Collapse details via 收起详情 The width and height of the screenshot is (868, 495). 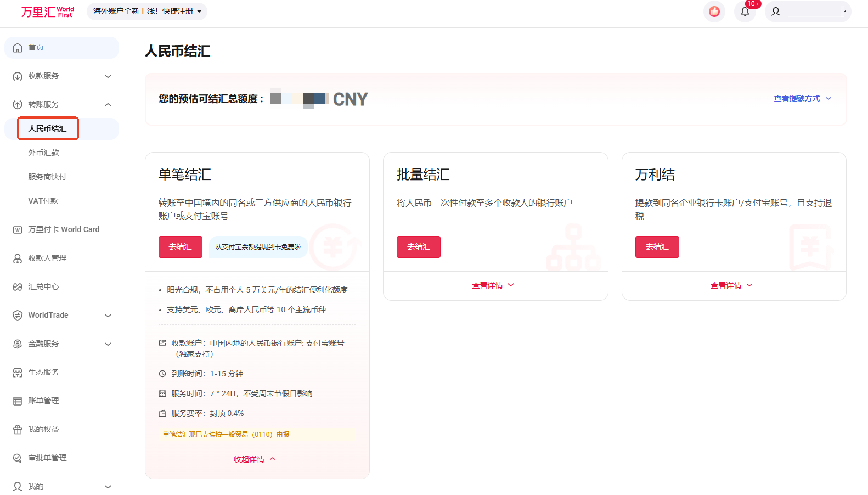(255, 459)
